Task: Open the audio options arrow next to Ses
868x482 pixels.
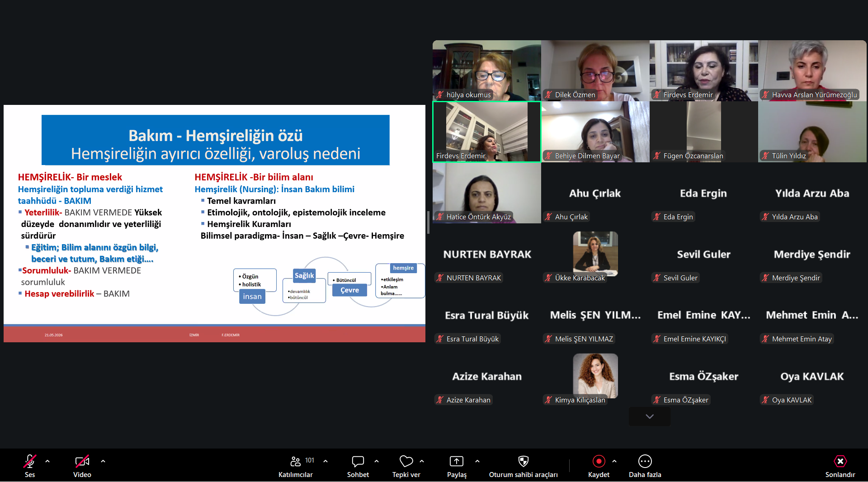Action: click(x=47, y=461)
